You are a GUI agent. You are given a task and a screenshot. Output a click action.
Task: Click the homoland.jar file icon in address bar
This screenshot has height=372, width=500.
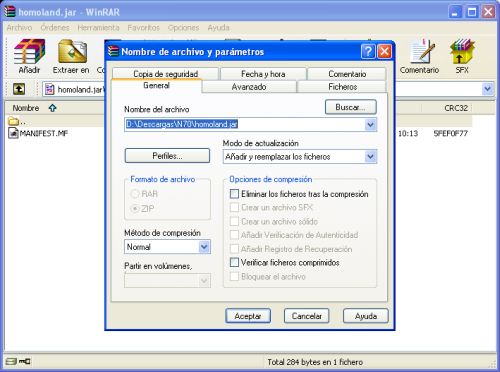pyautogui.click(x=50, y=89)
